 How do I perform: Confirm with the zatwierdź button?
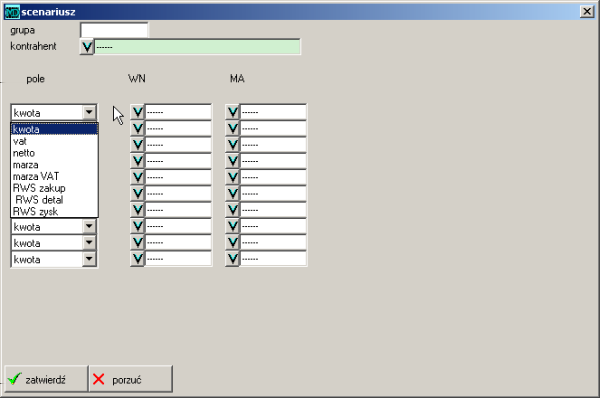(46, 379)
